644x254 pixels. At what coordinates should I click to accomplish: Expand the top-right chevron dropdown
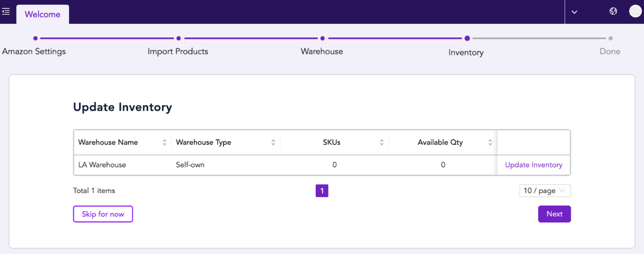click(x=574, y=12)
